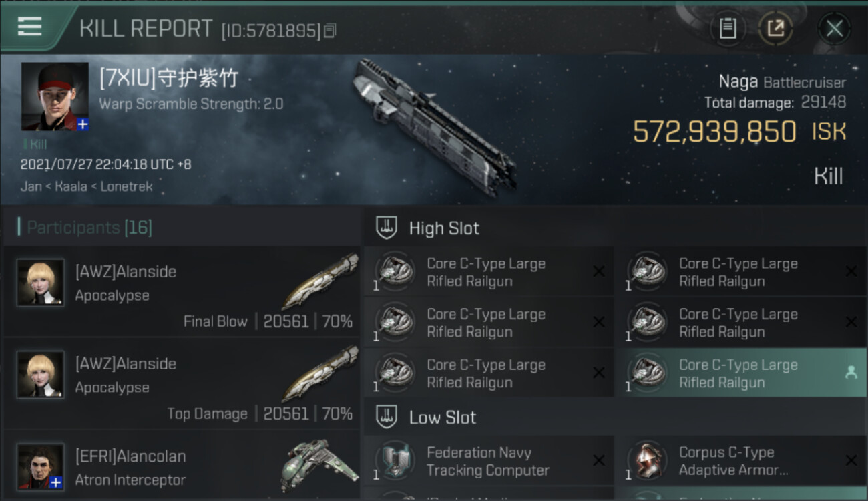The width and height of the screenshot is (868, 501).
Task: Open Jan < Kaala < Lonetrek location link
Action: point(87,186)
